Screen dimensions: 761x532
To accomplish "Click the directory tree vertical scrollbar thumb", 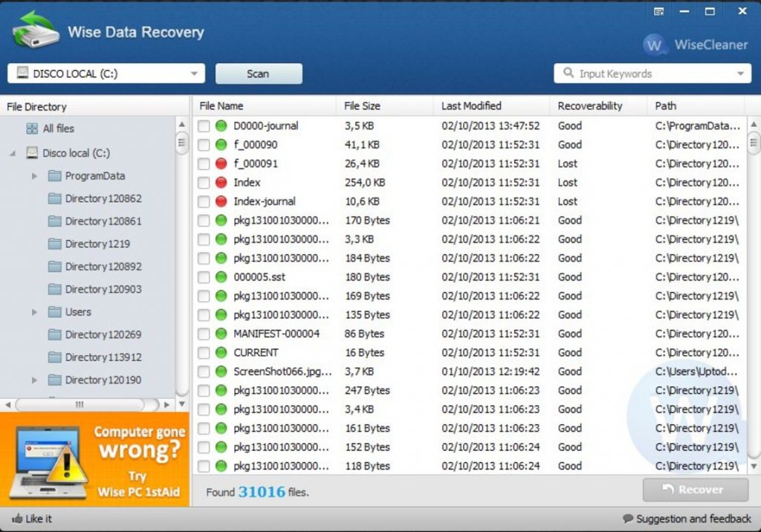I will tap(181, 142).
